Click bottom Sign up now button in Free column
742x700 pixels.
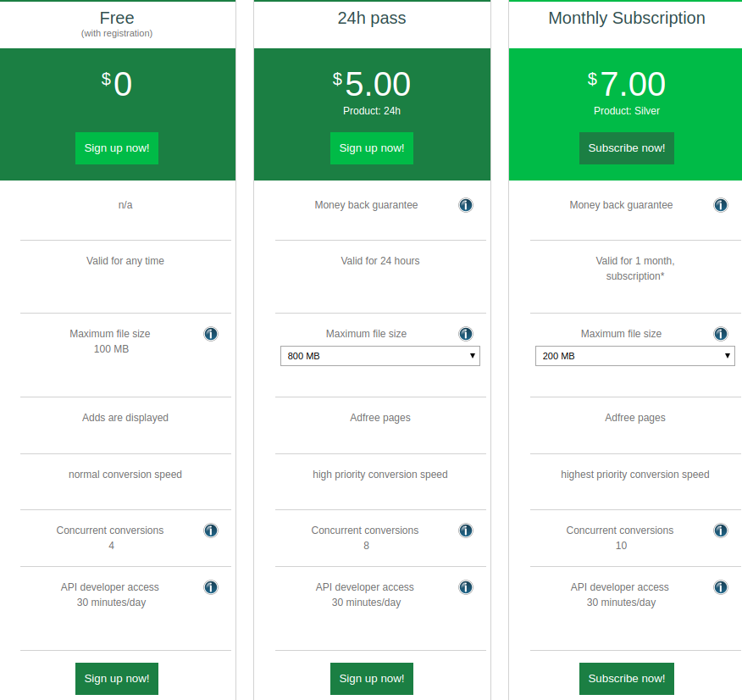tap(117, 679)
